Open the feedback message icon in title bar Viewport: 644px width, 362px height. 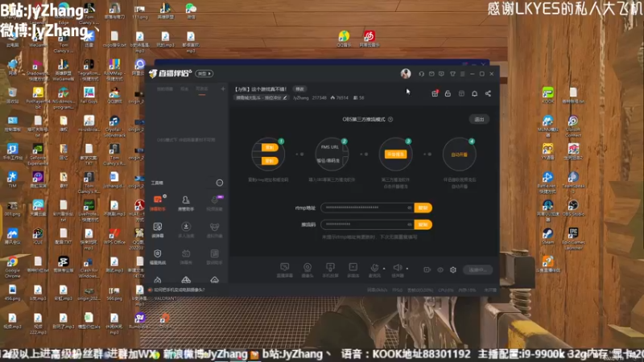tap(441, 74)
